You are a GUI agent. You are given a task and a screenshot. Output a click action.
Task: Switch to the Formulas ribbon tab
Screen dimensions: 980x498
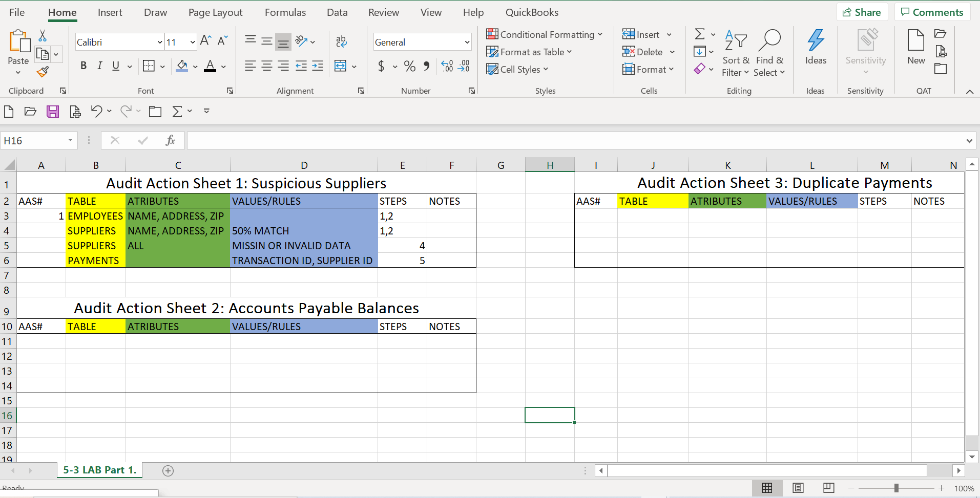point(285,12)
